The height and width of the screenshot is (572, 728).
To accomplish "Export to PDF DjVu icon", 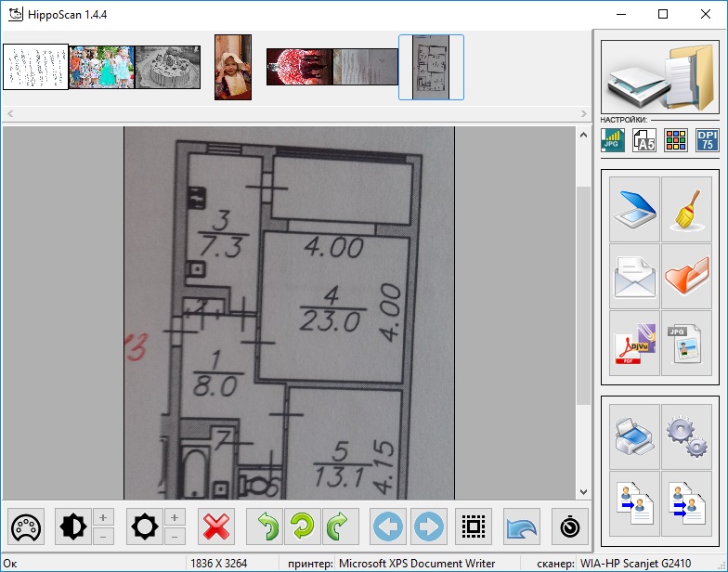I will click(x=634, y=344).
